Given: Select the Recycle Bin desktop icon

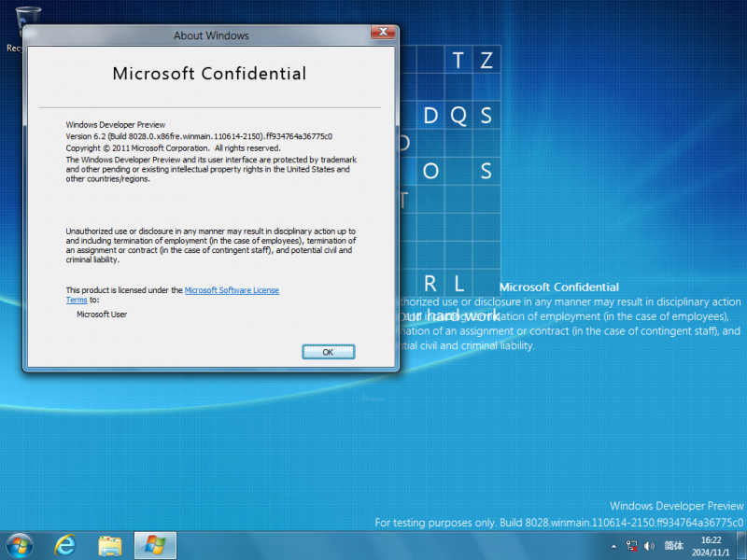Looking at the screenshot, I should (21, 29).
